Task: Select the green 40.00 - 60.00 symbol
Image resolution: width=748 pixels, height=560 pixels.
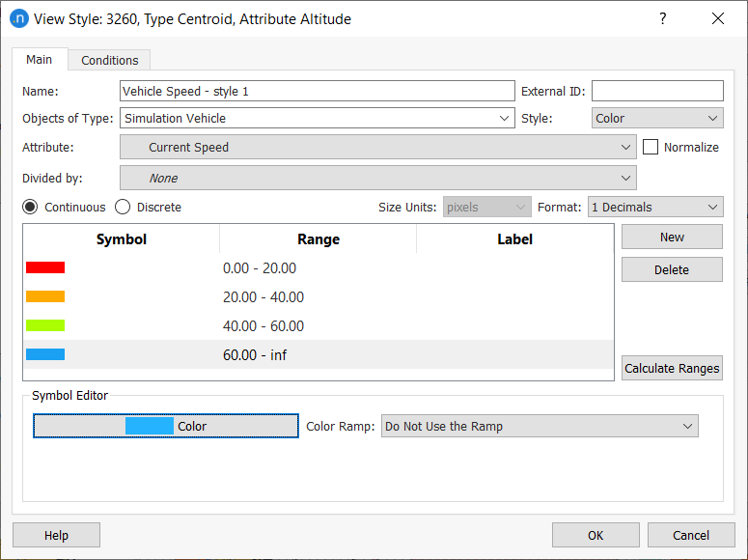Action: pos(45,325)
